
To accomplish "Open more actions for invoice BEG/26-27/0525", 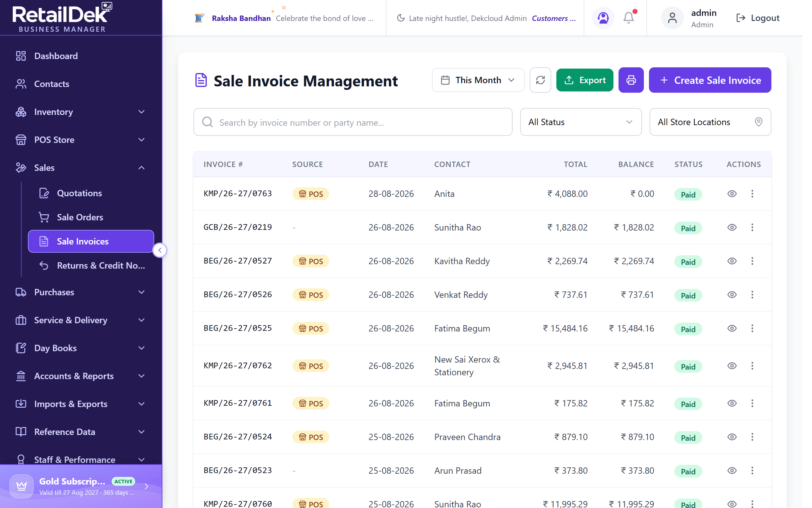I will point(752,328).
